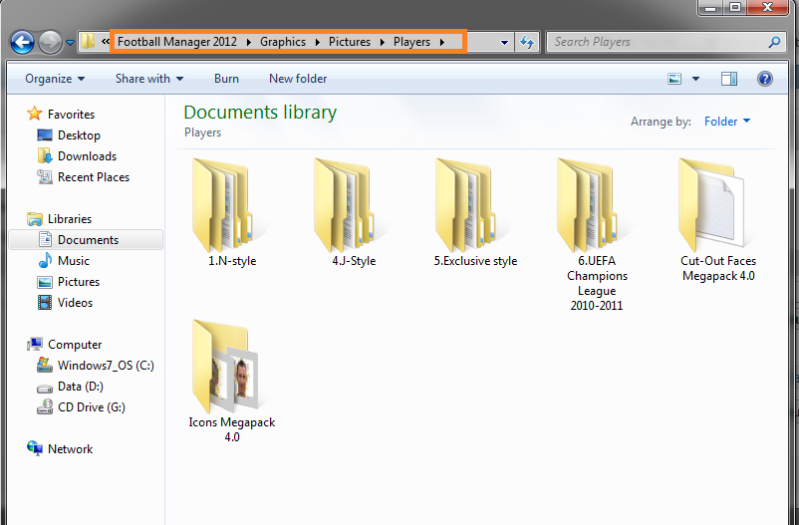Select the Documents library
The image size is (799, 525).
[x=88, y=240]
